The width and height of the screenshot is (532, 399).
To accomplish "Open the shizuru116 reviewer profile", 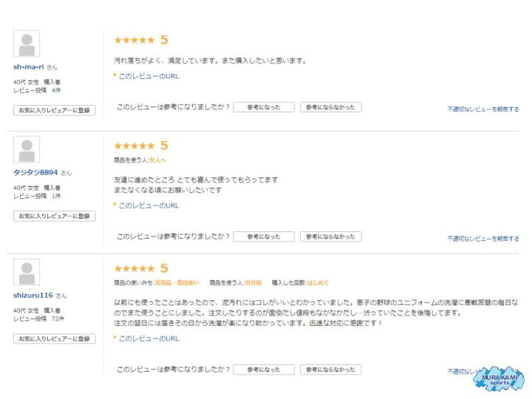I will click(33, 295).
